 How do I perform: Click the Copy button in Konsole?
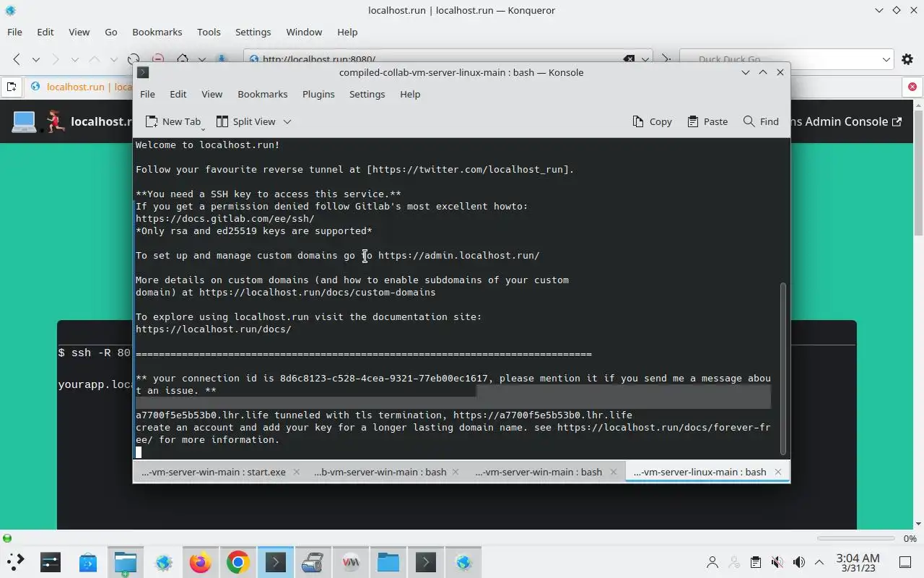pos(652,121)
